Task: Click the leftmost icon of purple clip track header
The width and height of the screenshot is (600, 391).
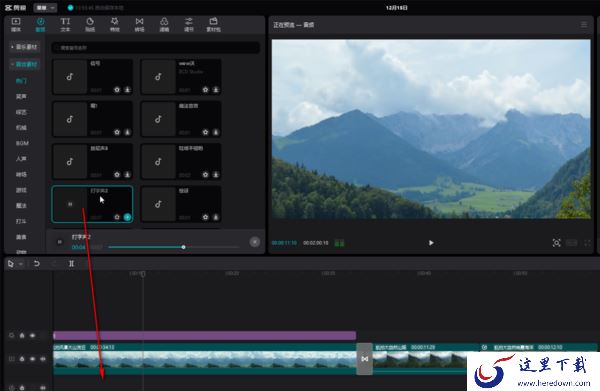Action: (x=11, y=336)
